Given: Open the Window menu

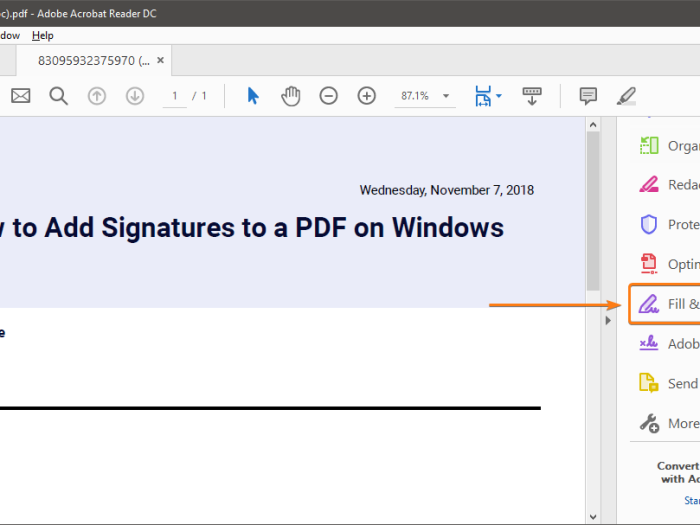Looking at the screenshot, I should tap(9, 36).
